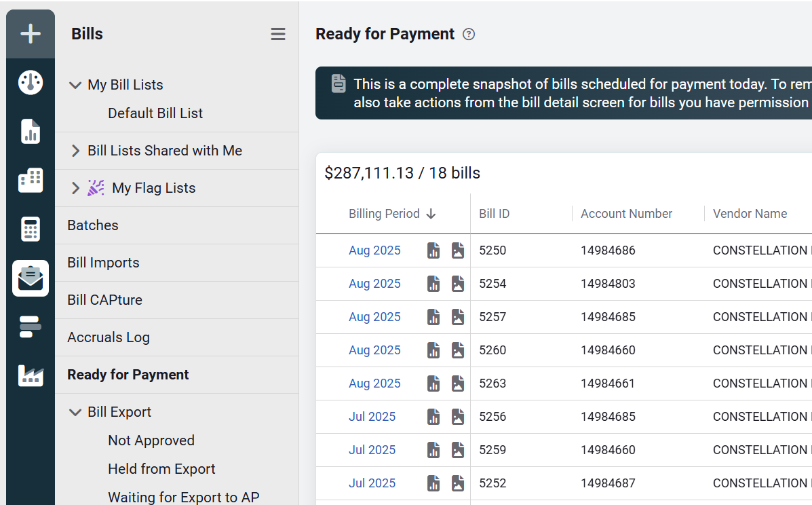
Task: Open Aug 2025 link for bill 5260
Action: pos(374,350)
